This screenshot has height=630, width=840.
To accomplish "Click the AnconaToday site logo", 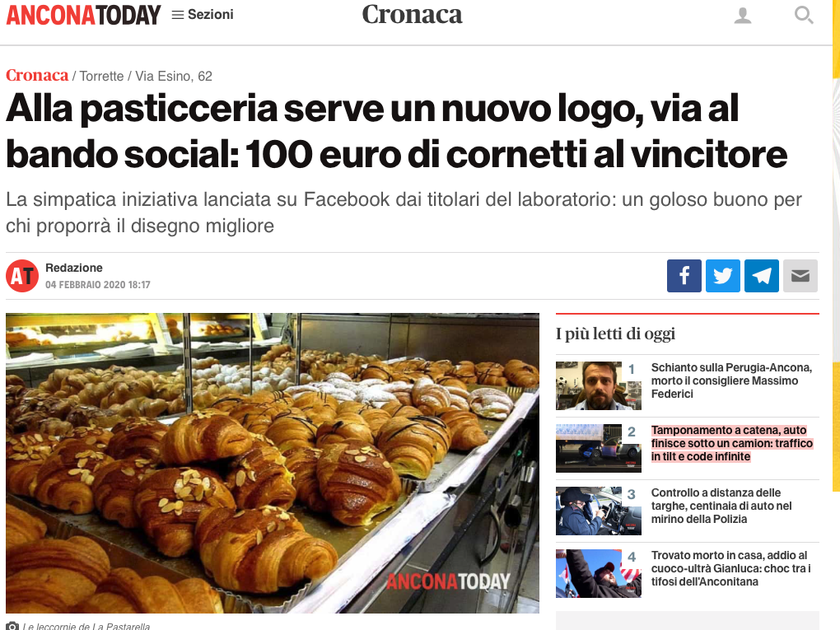I will coord(83,15).
